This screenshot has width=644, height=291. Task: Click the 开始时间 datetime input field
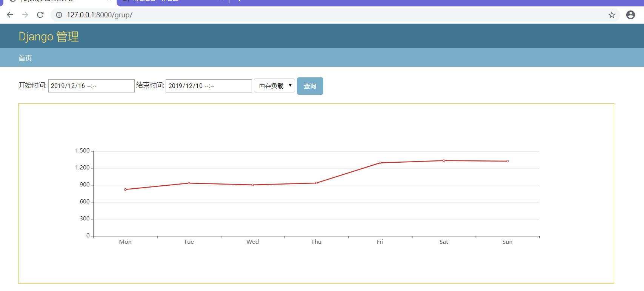[x=91, y=86]
